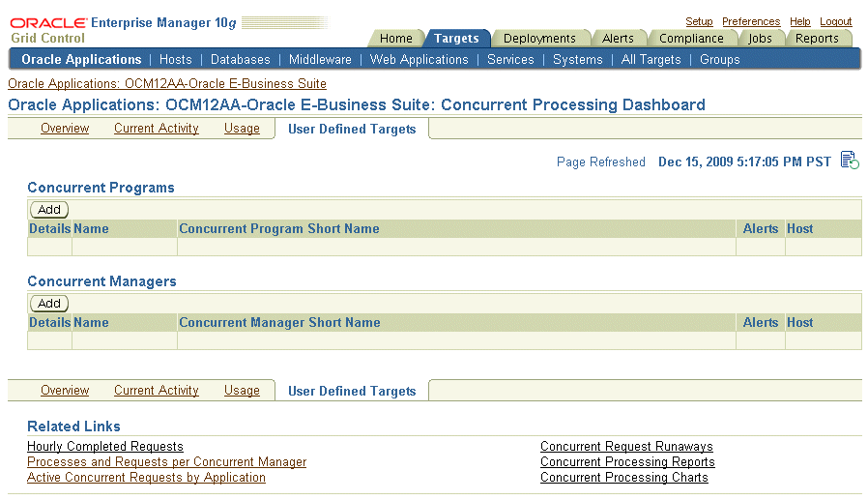Select All Targets subtab

(x=651, y=60)
